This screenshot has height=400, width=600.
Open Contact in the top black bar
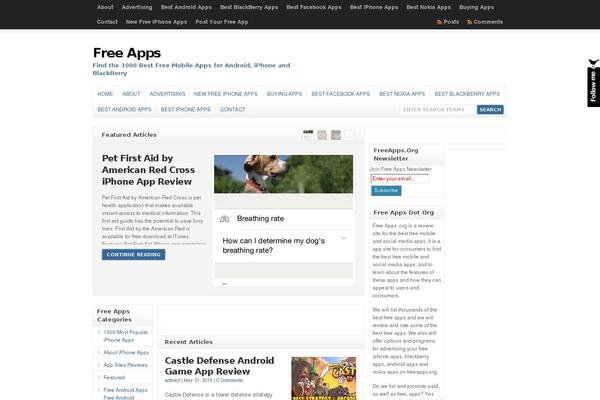tap(107, 22)
